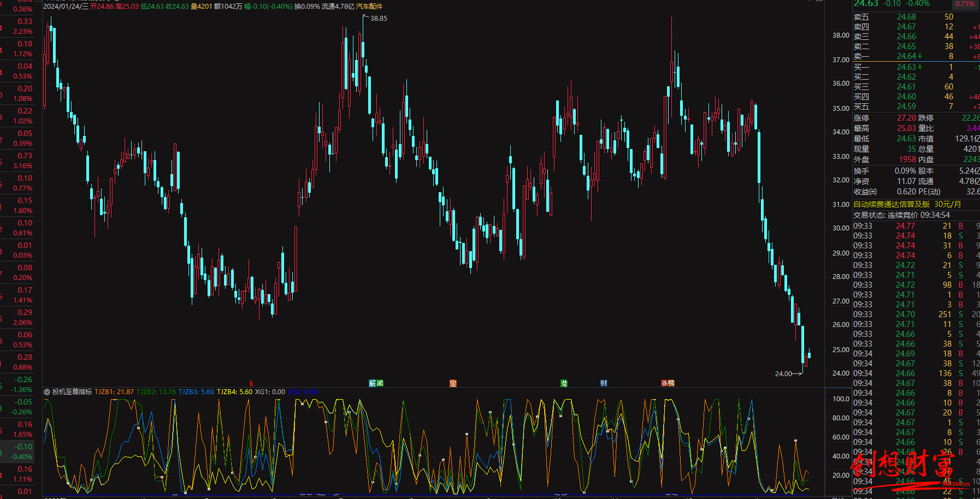The height and width of the screenshot is (499, 980).
Task: Click the 投机至尊指标 indicator name
Action: click(x=72, y=392)
